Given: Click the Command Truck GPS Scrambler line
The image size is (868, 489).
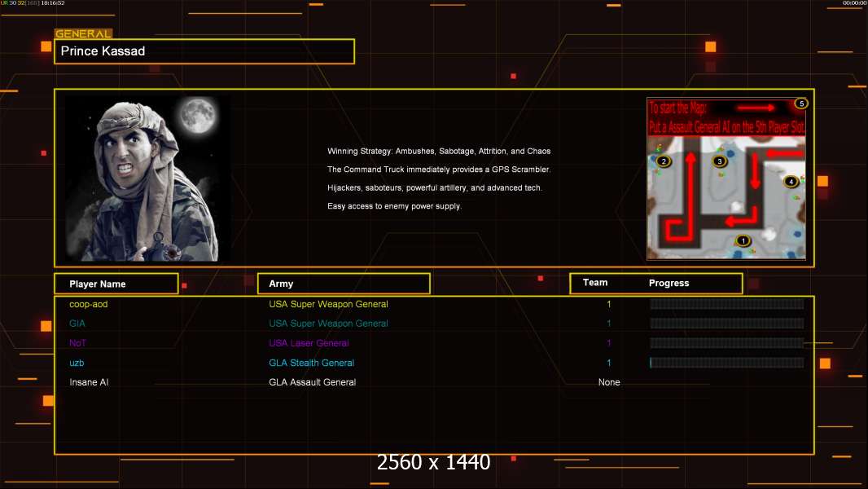Looking at the screenshot, I should (x=439, y=170).
